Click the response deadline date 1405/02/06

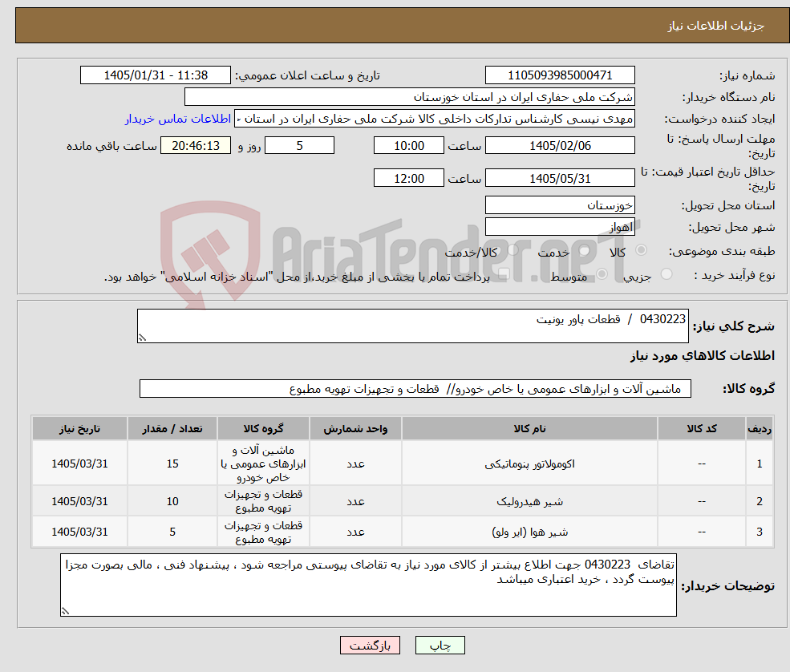560,146
